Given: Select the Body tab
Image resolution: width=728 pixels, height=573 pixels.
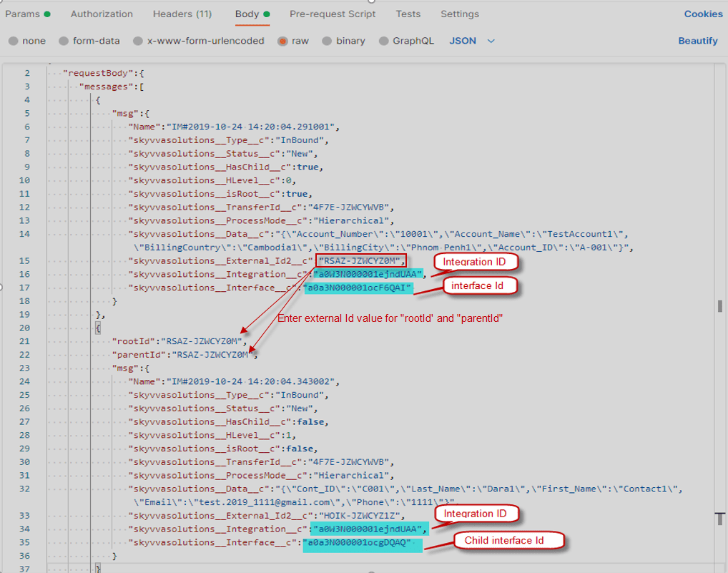Looking at the screenshot, I should [247, 14].
